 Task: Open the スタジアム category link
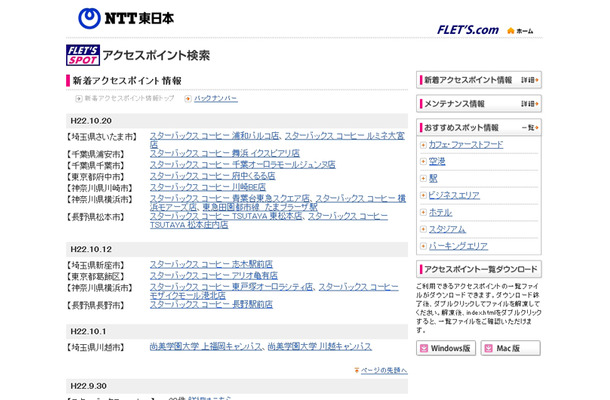point(447,229)
